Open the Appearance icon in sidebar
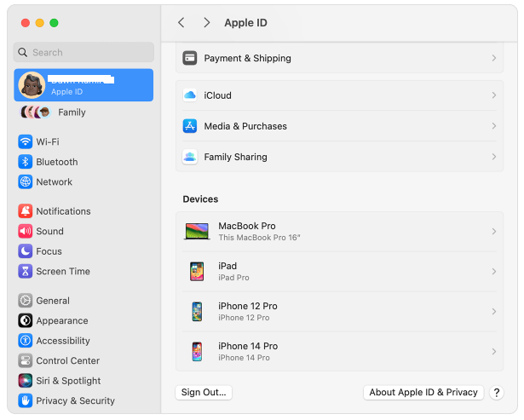 (x=26, y=320)
